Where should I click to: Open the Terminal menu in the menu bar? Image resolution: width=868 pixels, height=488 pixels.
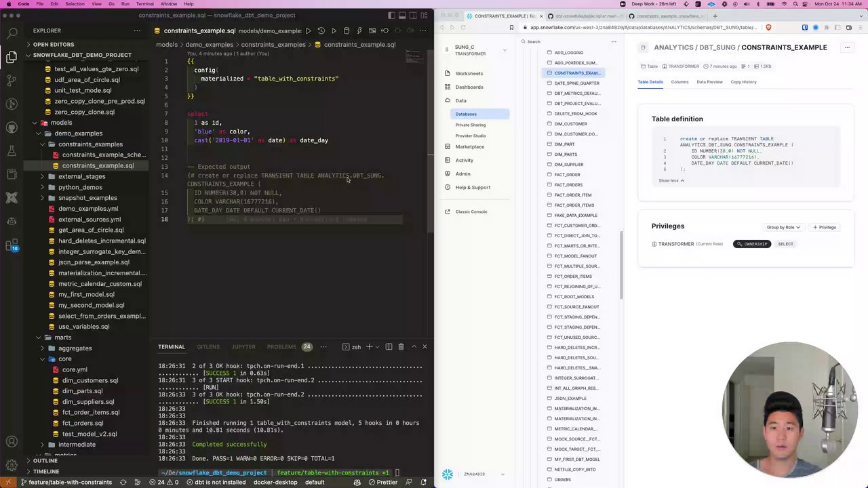[x=144, y=4]
